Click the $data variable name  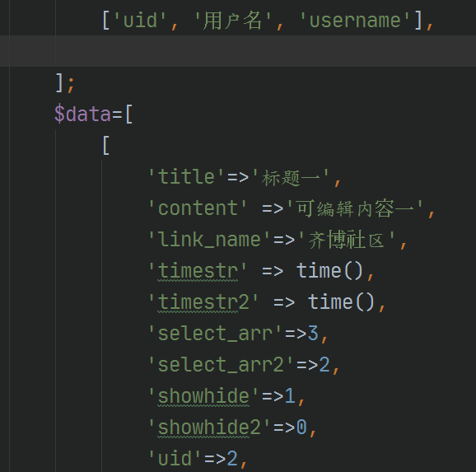pyautogui.click(x=83, y=114)
